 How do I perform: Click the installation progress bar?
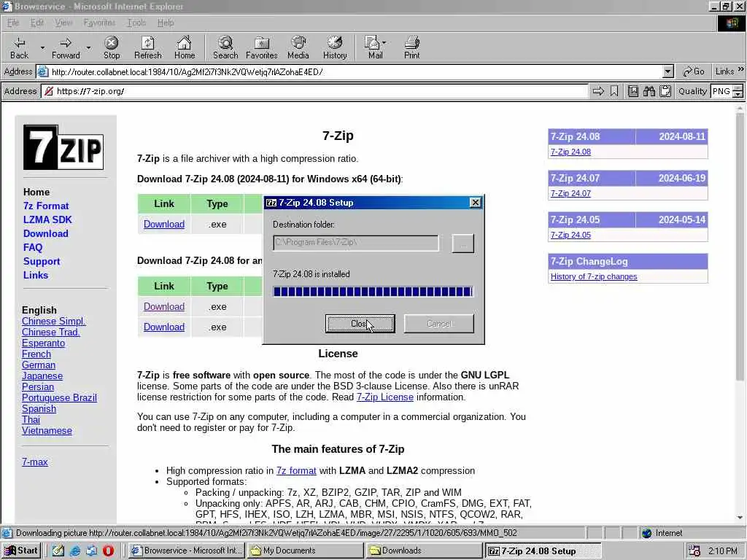[373, 292]
